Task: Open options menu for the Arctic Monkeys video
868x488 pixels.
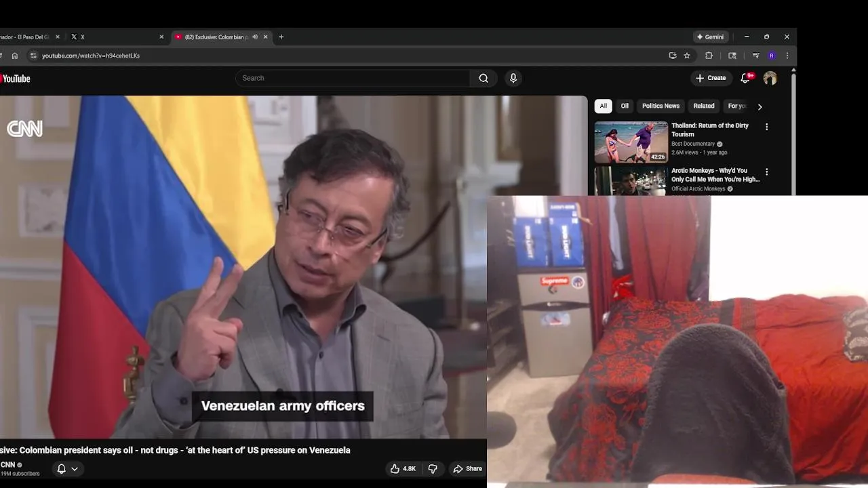Action: pos(767,172)
